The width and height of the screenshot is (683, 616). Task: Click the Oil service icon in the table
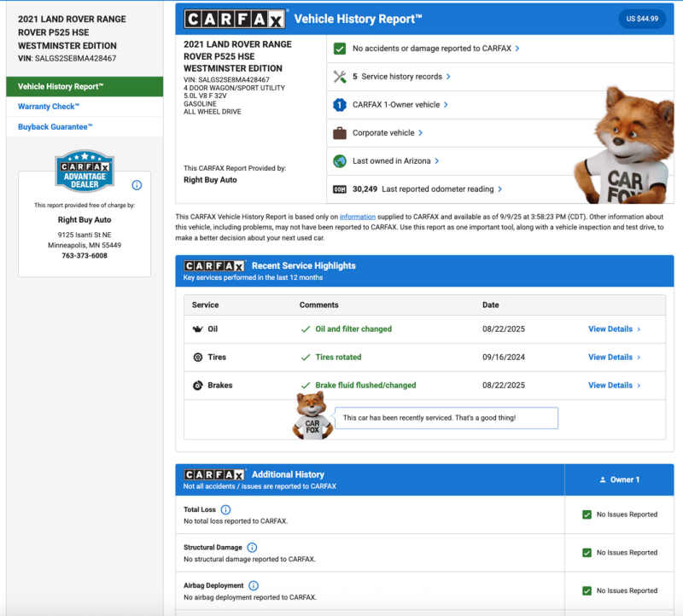pos(198,329)
